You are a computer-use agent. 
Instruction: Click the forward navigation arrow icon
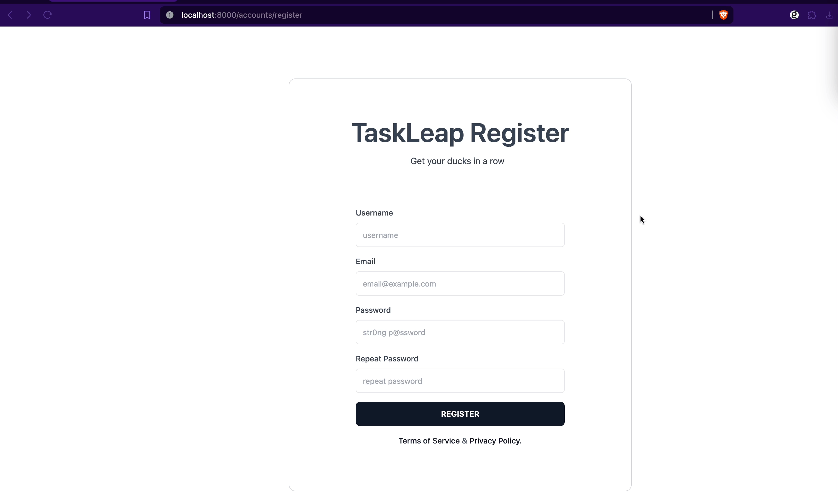tap(28, 15)
